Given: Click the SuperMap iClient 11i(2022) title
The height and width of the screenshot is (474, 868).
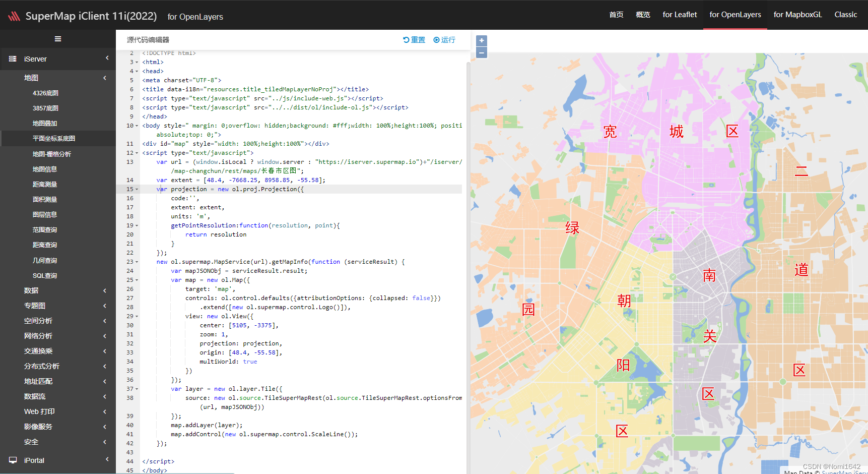Looking at the screenshot, I should (x=91, y=16).
